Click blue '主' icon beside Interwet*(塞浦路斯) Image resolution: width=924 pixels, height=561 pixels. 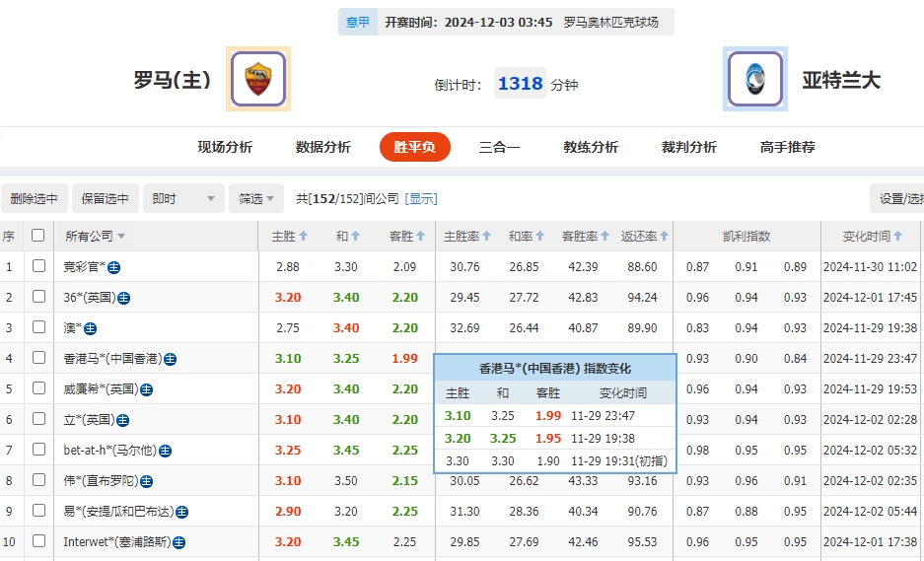tap(179, 542)
